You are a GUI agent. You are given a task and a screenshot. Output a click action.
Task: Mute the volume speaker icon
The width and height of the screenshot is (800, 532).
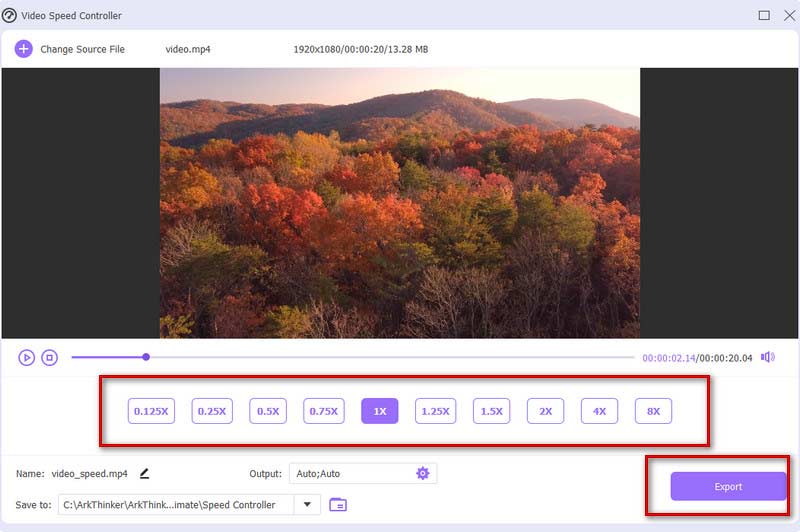(767, 357)
